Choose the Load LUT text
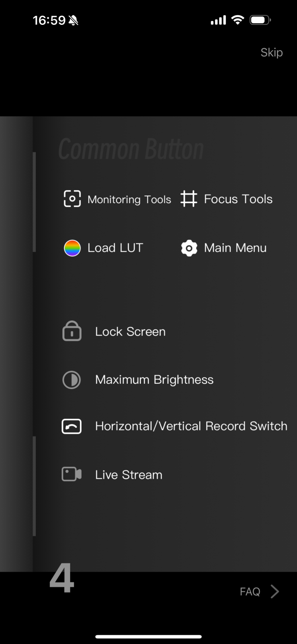Image resolution: width=297 pixels, height=644 pixels. (x=115, y=248)
